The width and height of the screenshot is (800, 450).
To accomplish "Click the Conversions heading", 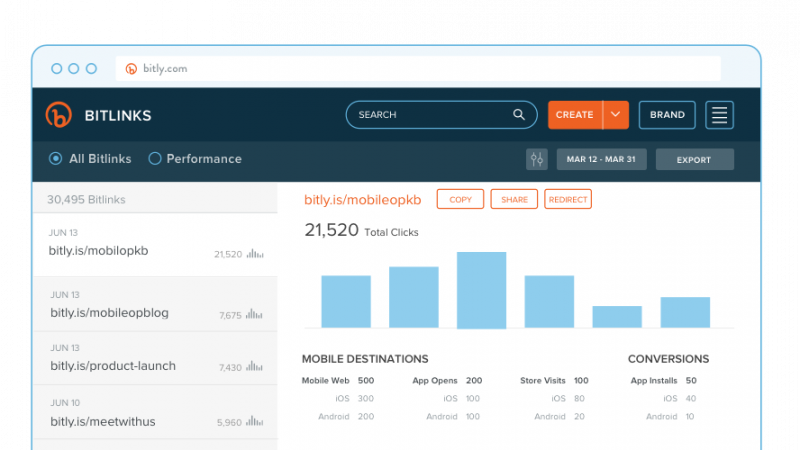I will tap(668, 359).
